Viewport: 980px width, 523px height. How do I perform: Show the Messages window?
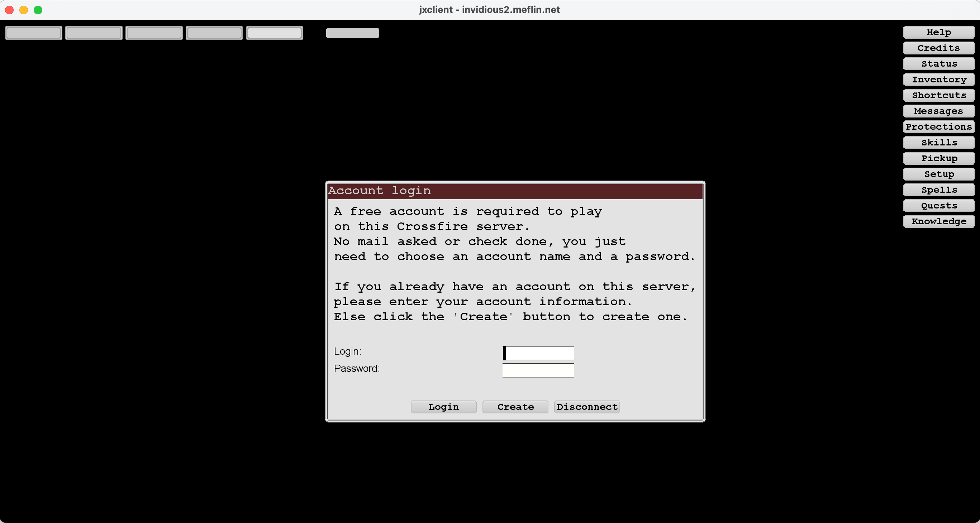[x=938, y=111]
